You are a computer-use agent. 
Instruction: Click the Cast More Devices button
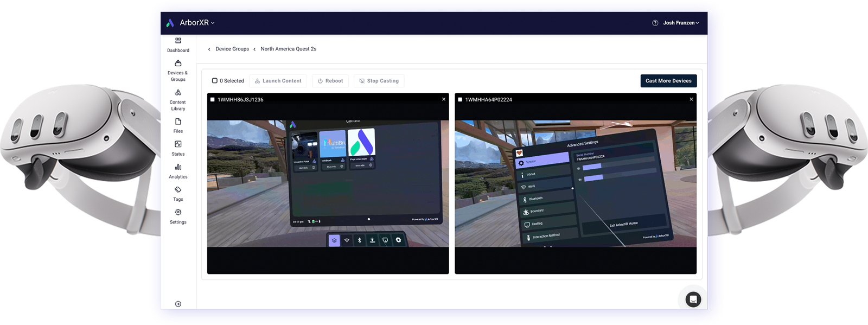point(668,81)
